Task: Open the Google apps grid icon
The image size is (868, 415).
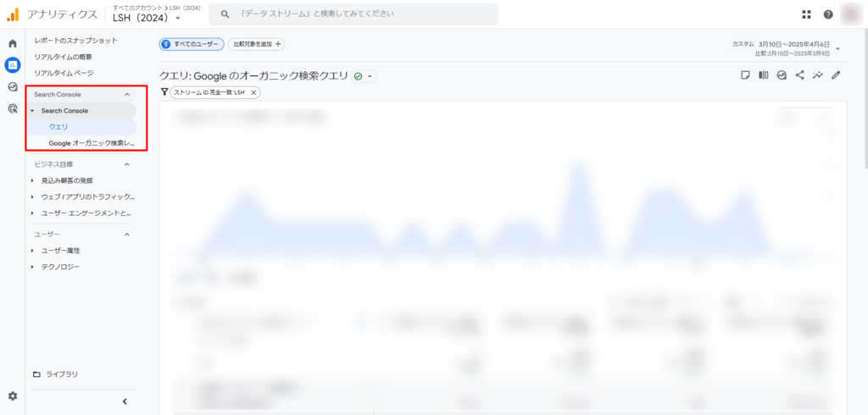Action: pos(807,14)
